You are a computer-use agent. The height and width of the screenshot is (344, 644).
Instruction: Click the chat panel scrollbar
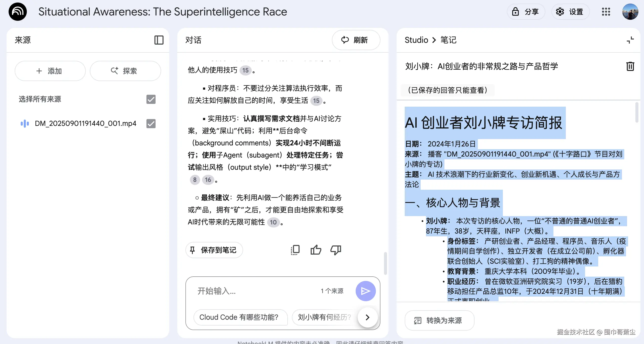click(385, 263)
